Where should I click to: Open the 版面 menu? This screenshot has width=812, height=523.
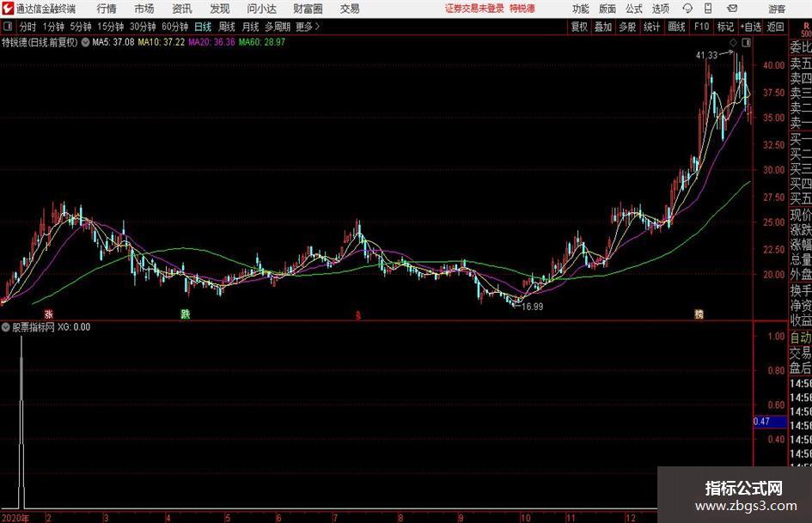[x=607, y=9]
